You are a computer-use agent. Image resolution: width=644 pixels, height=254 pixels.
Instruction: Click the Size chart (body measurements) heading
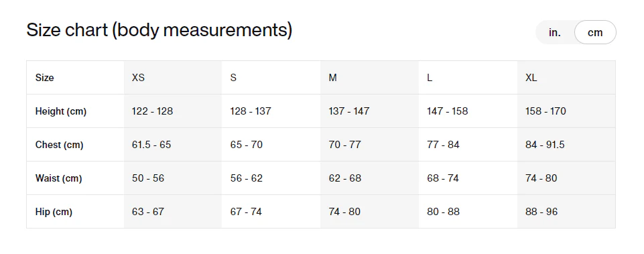pos(159,30)
